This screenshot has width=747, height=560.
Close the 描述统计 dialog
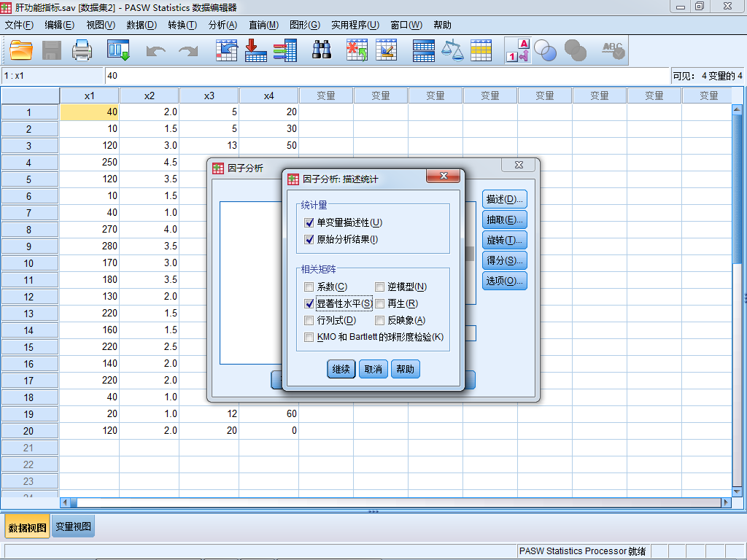(x=443, y=176)
